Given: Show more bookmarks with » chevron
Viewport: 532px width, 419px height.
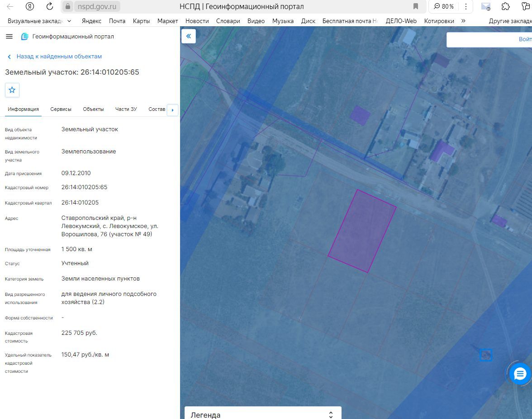Looking at the screenshot, I should pos(463,21).
